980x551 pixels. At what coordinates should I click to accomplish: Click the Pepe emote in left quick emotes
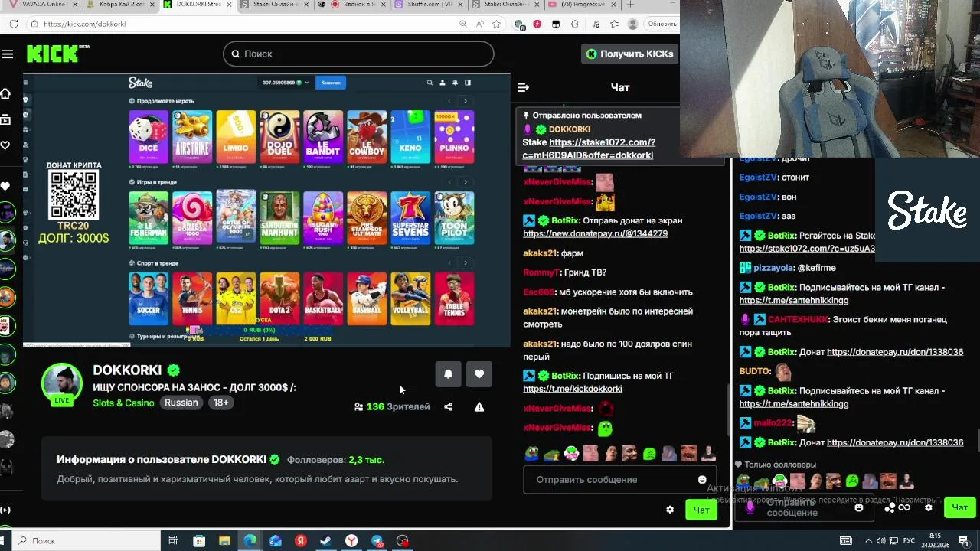[531, 454]
